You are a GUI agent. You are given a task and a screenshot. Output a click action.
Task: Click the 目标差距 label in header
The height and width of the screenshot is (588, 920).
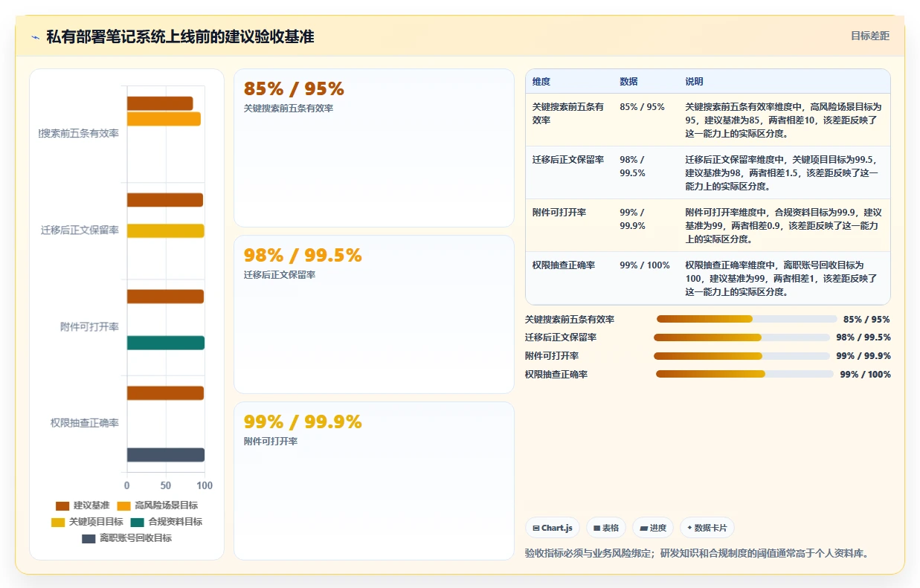click(x=869, y=36)
